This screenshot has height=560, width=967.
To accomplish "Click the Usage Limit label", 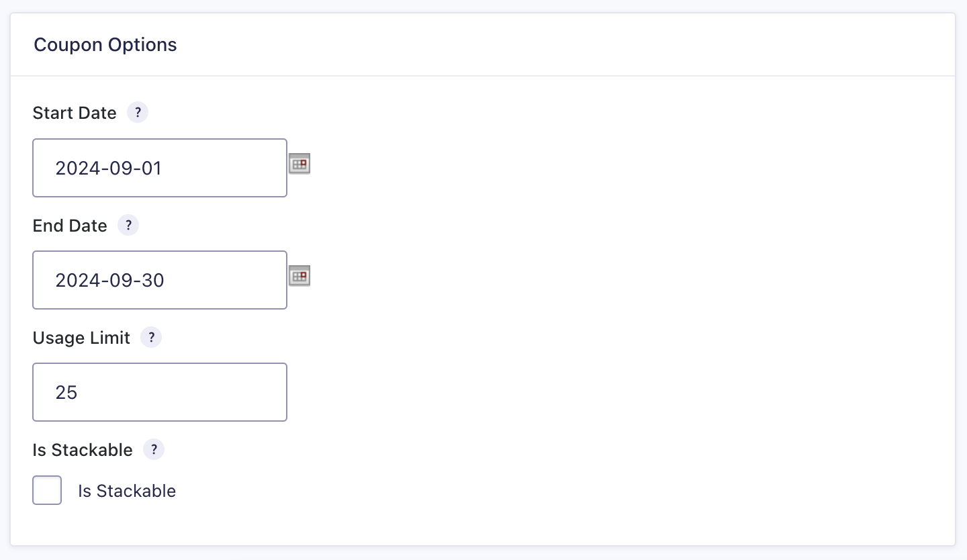I will pyautogui.click(x=81, y=338).
